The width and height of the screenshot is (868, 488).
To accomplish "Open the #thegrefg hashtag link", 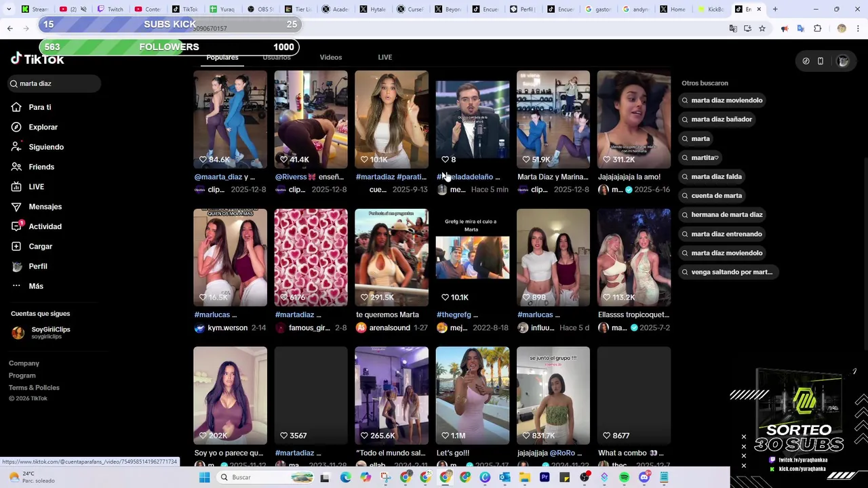I will 454,314.
